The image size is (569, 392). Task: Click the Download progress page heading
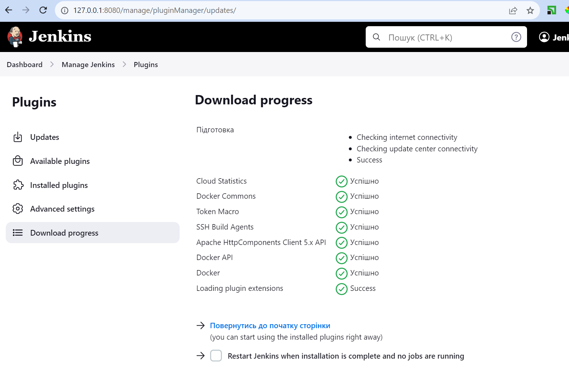tap(253, 100)
